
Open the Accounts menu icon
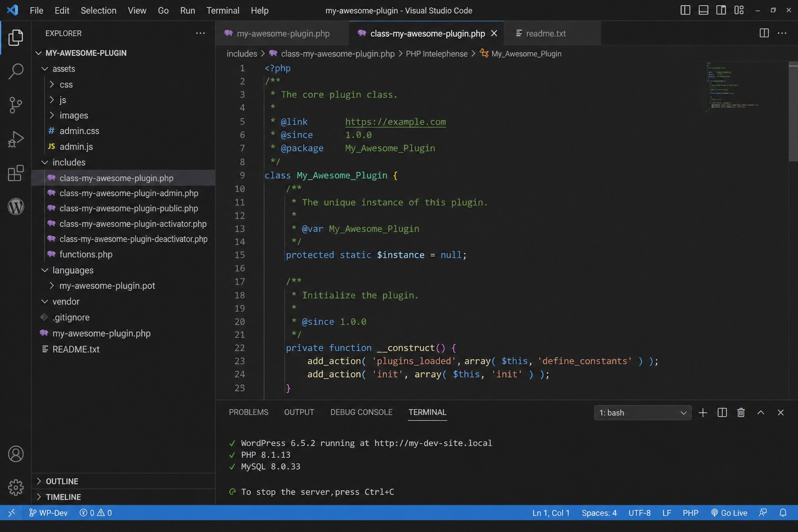point(16,454)
